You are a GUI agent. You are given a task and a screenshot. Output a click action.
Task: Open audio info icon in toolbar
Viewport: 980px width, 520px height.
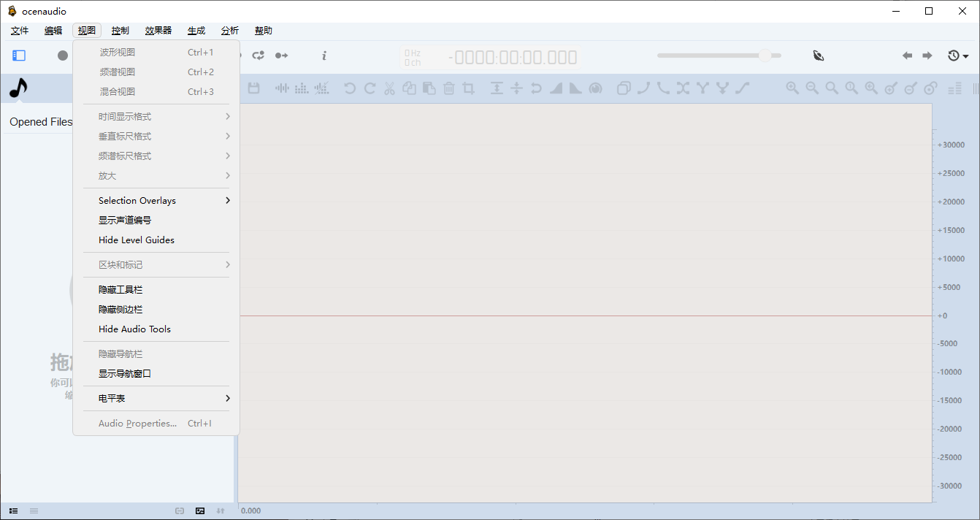[x=324, y=56]
